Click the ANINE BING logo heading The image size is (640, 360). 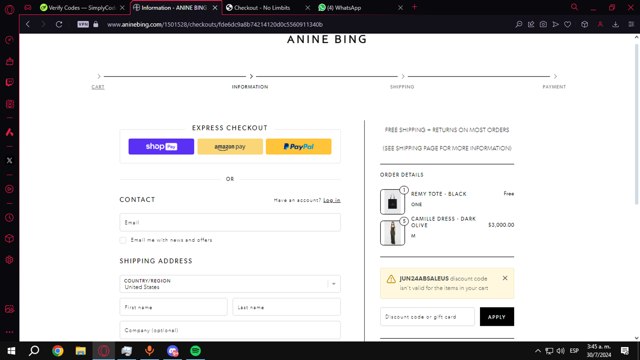tap(327, 40)
